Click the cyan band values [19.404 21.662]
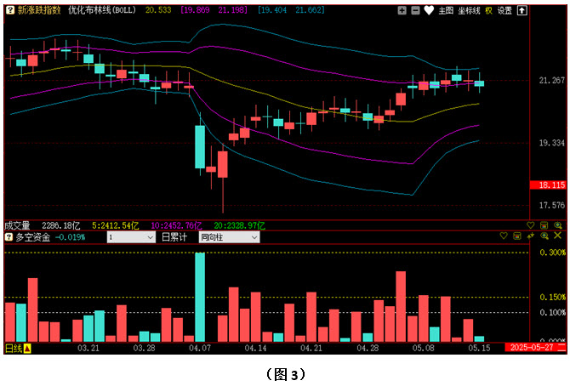This screenshot has width=570, height=392. (x=291, y=10)
